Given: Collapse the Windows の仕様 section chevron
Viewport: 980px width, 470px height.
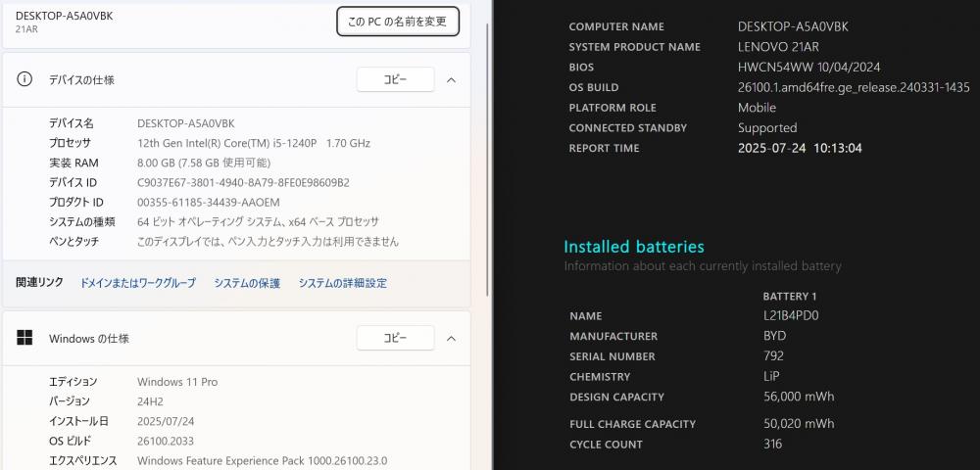Looking at the screenshot, I should tap(451, 338).
